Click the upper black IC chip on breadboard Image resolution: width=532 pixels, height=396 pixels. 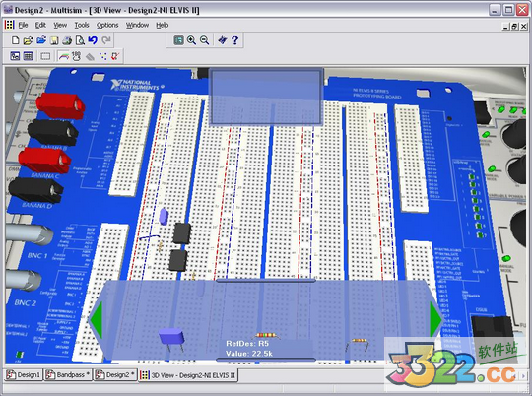[x=182, y=232]
